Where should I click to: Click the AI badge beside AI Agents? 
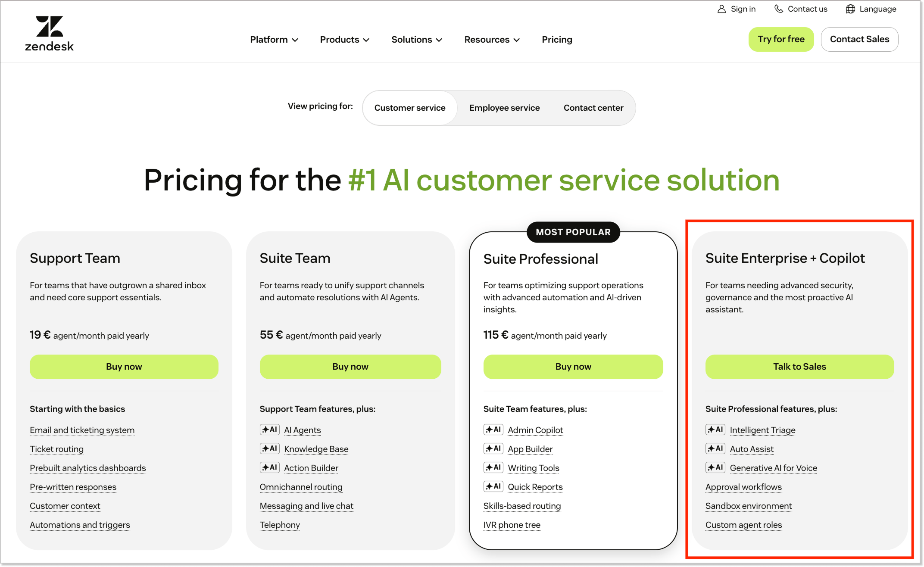coord(270,430)
